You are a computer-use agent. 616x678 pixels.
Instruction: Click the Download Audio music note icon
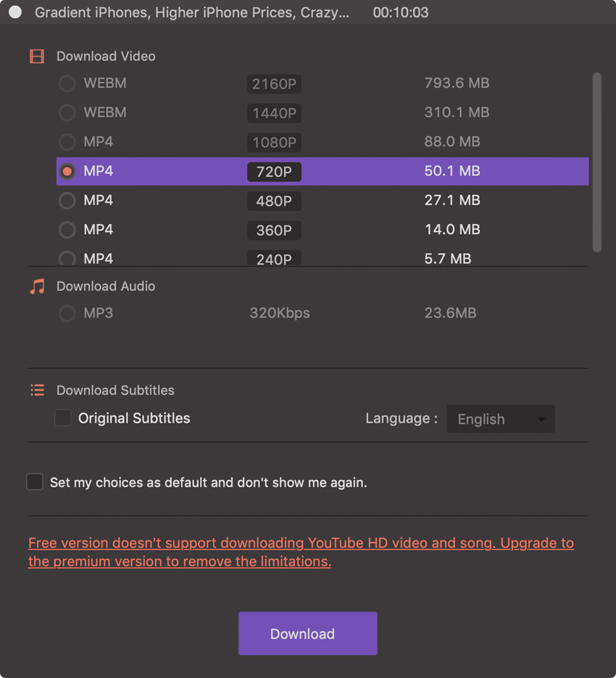coord(37,286)
